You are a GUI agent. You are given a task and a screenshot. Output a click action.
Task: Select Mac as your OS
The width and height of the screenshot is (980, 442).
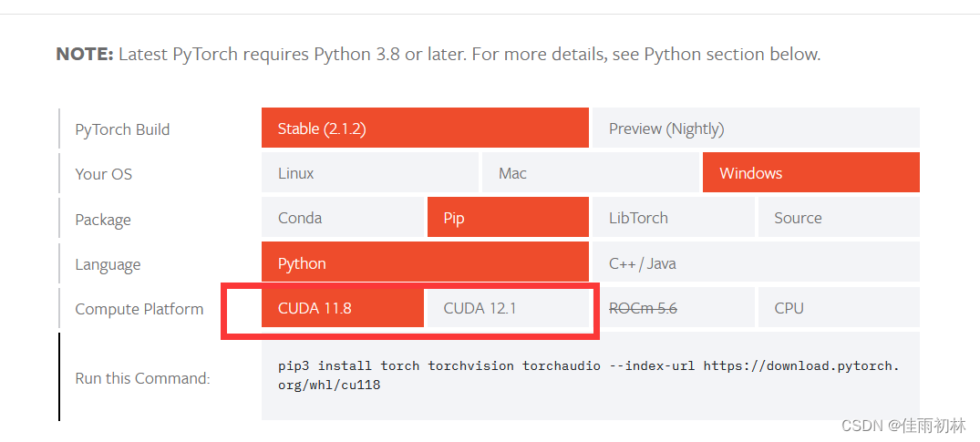[591, 172]
